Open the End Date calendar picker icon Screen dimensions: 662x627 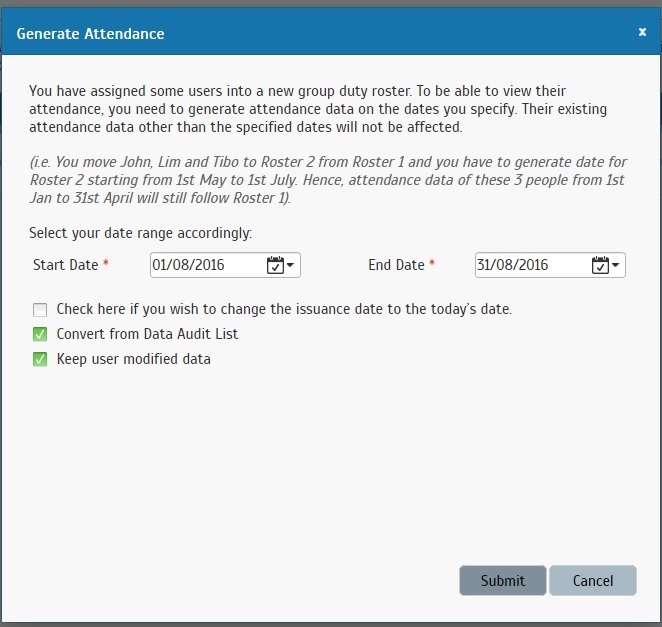point(600,265)
